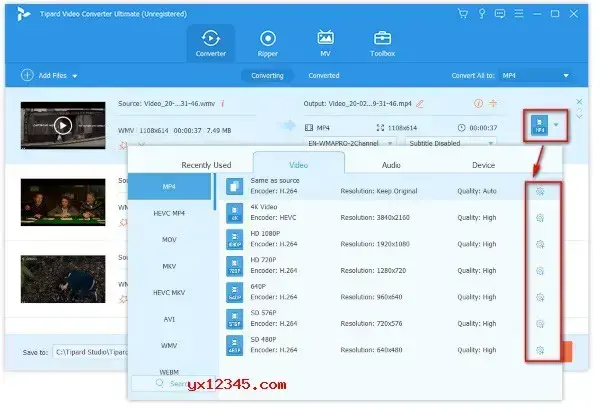Select the Video format tab
The width and height of the screenshot is (600, 409).
tap(298, 165)
